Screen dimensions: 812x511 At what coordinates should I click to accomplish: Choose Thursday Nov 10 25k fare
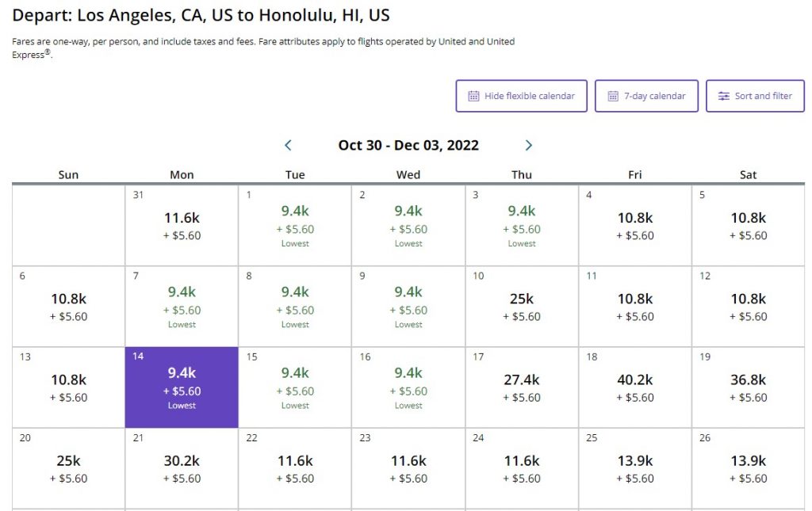[522, 306]
